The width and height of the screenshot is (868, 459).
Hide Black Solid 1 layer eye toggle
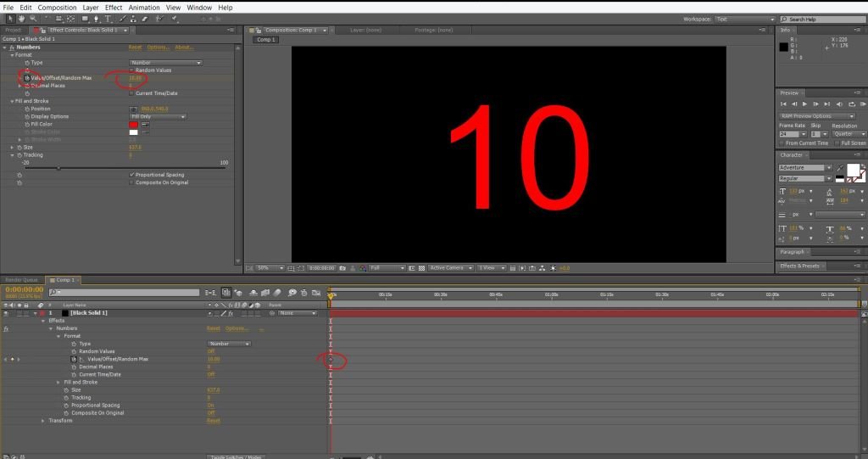(x=6, y=313)
